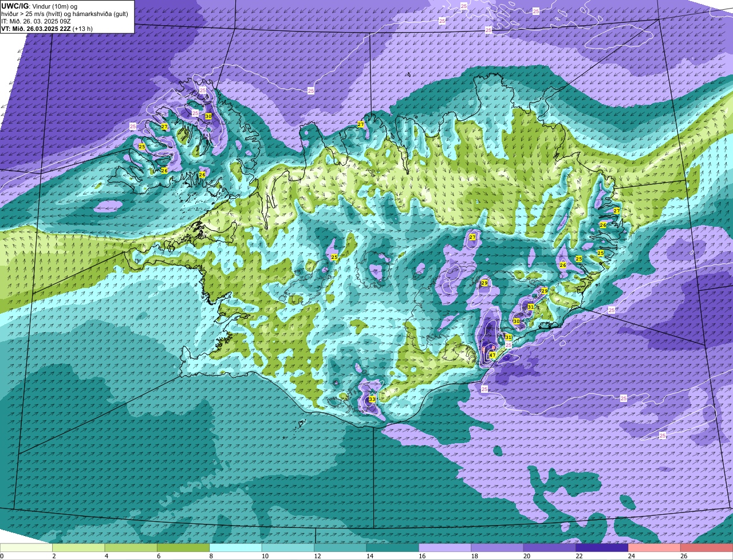Click the 18–20 m/s legend swatch
Screen dimensions: 733x560
click(498, 548)
